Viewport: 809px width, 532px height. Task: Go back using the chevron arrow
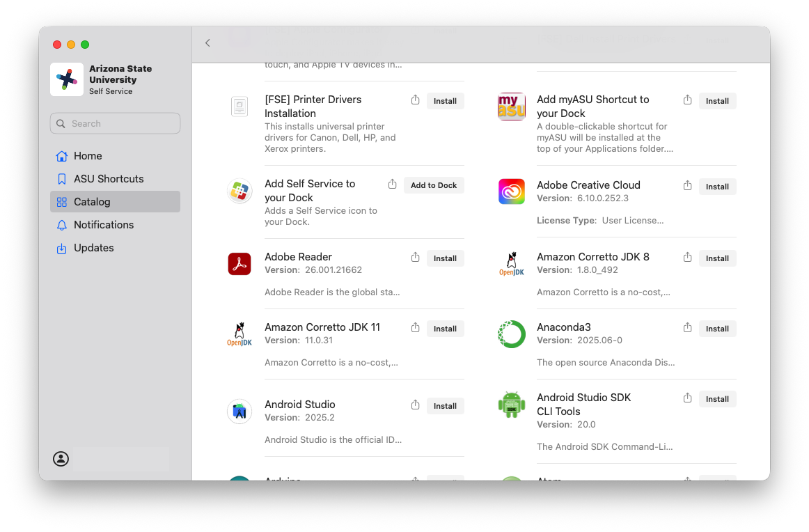click(207, 43)
